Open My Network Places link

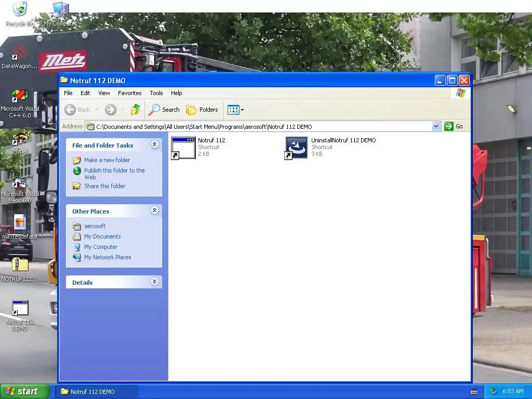(108, 257)
